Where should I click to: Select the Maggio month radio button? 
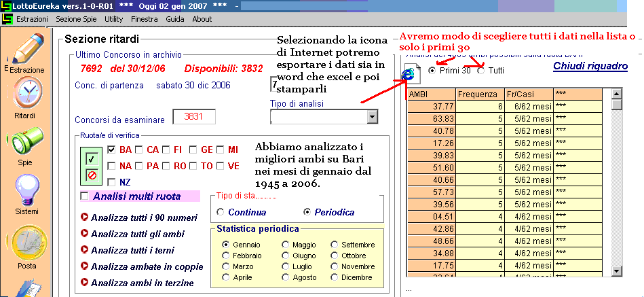click(x=286, y=245)
